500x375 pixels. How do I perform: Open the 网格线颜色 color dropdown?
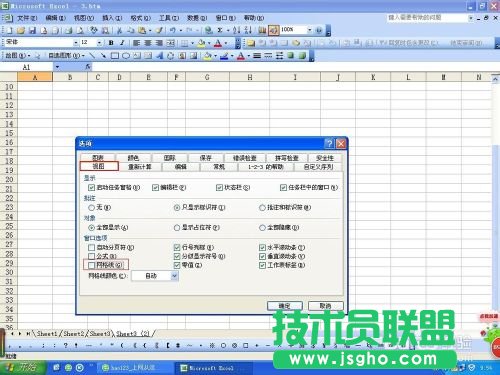(x=174, y=276)
